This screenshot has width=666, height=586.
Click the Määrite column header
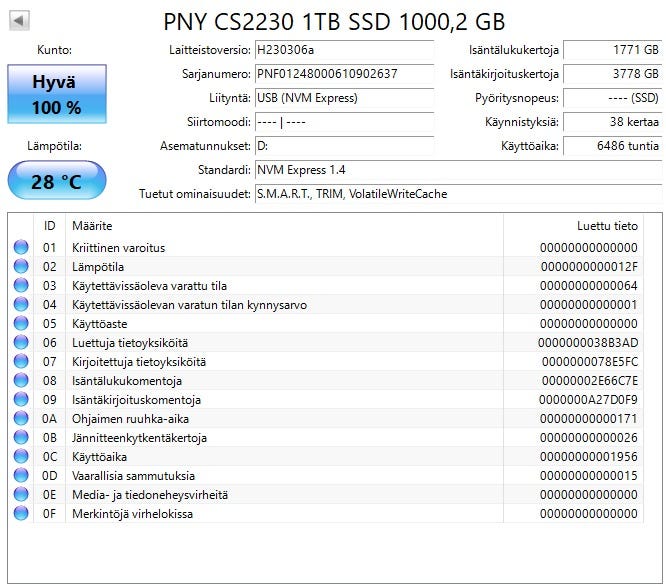tap(92, 226)
